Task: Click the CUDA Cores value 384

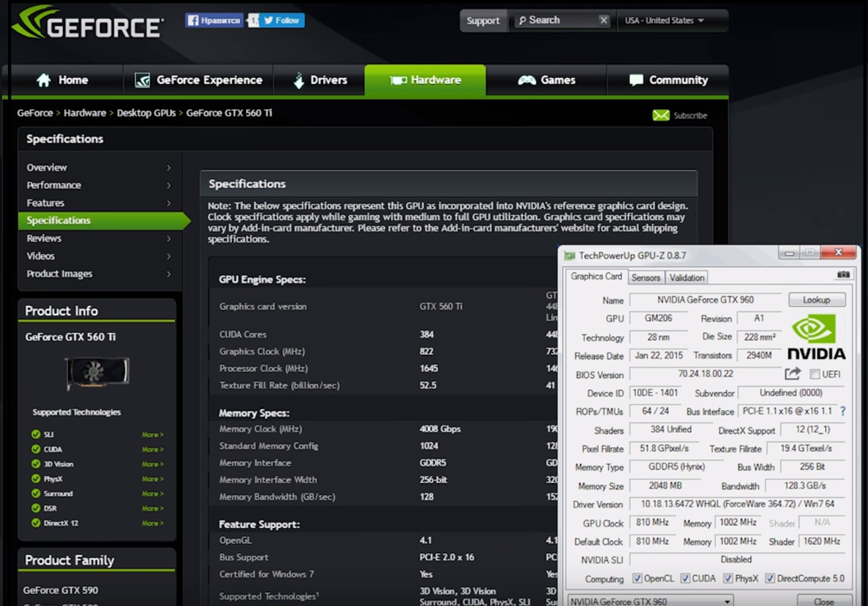Action: coord(427,334)
